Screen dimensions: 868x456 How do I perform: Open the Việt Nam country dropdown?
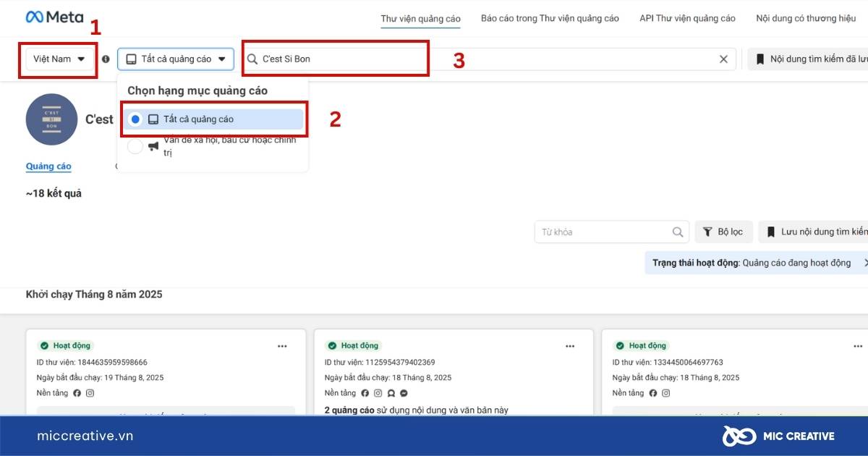[x=59, y=59]
